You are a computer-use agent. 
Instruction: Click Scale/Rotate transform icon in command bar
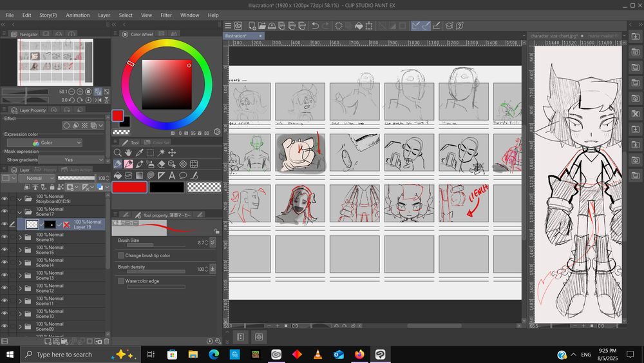(x=369, y=26)
